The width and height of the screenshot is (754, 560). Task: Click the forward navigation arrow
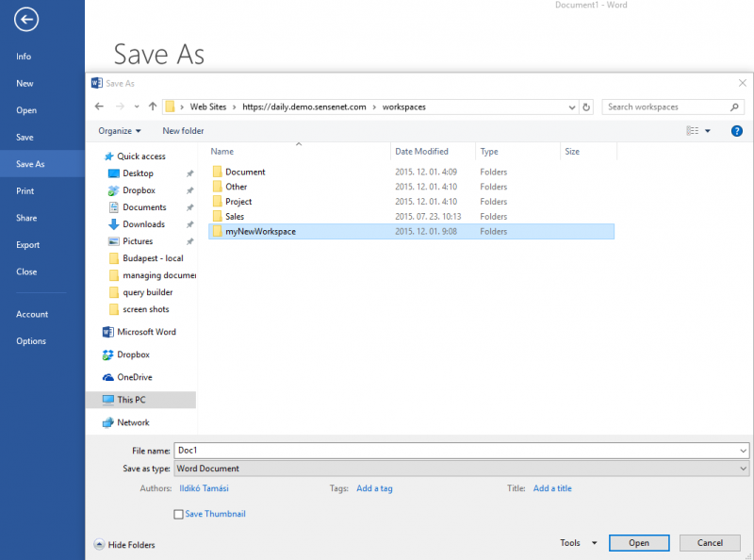(120, 107)
